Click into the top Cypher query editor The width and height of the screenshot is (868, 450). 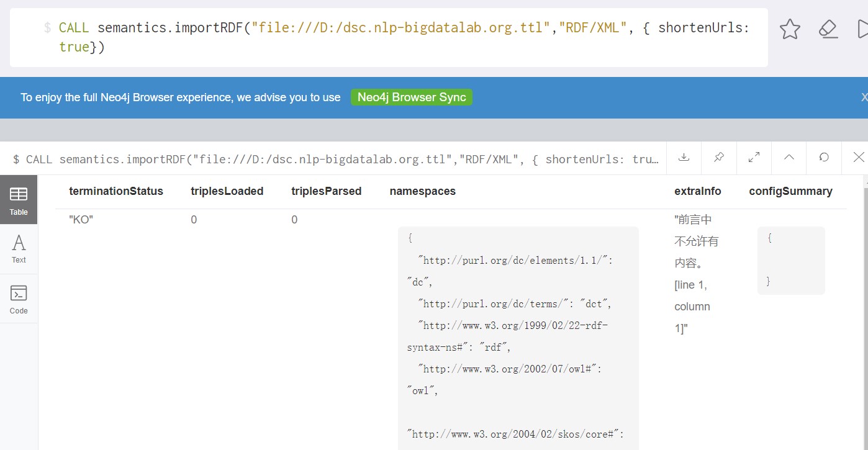point(389,37)
